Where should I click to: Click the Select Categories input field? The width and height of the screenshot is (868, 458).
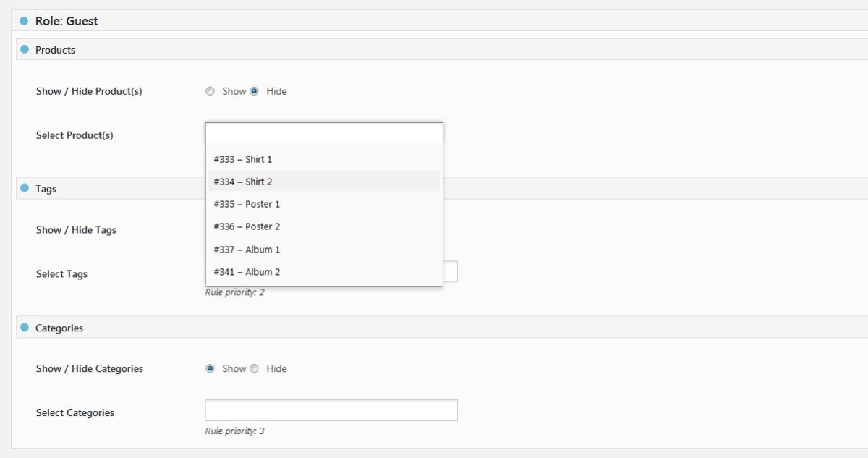[x=331, y=410]
